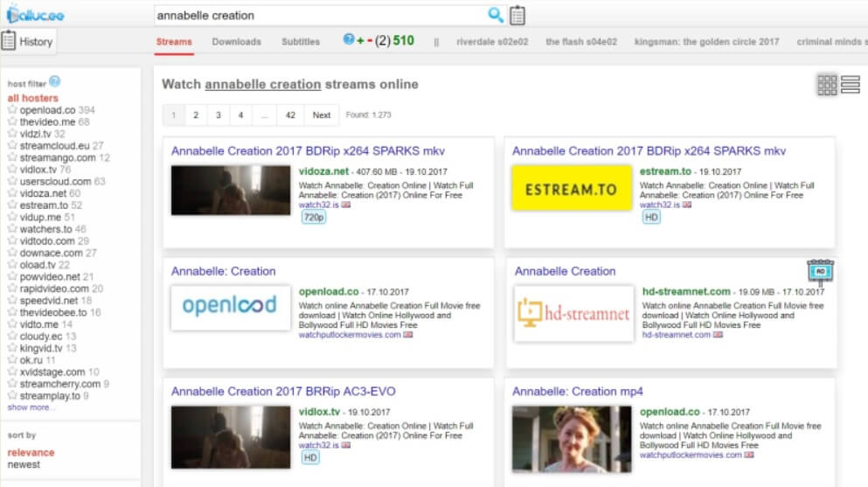The height and width of the screenshot is (487, 868).
Task: Open the estream.to Annabelle Creation BDRip title
Action: pos(649,151)
